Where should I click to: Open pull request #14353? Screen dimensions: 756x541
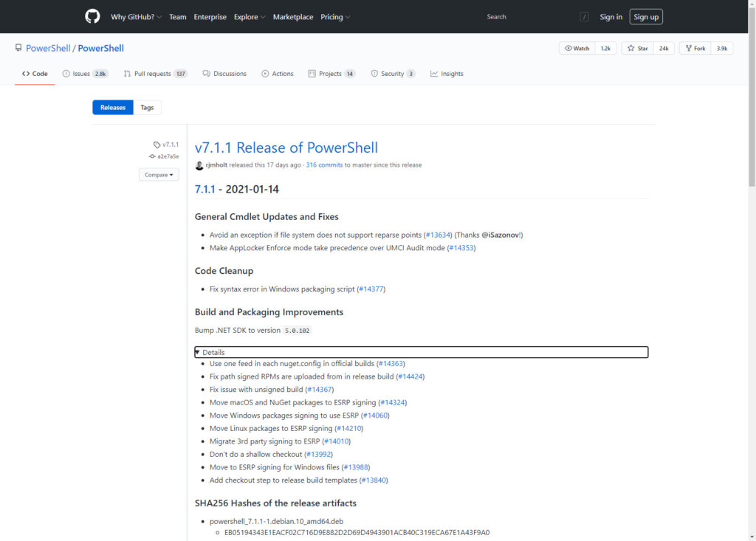click(x=461, y=248)
